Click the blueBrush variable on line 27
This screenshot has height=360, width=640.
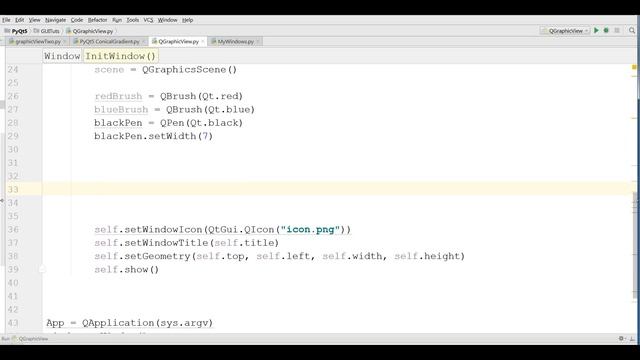[x=121, y=110]
